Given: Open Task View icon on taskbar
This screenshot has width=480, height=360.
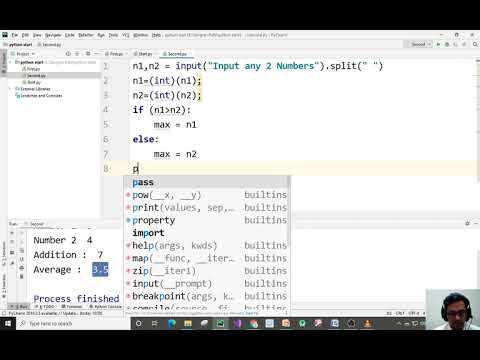Looking at the screenshot, I should [155, 323].
